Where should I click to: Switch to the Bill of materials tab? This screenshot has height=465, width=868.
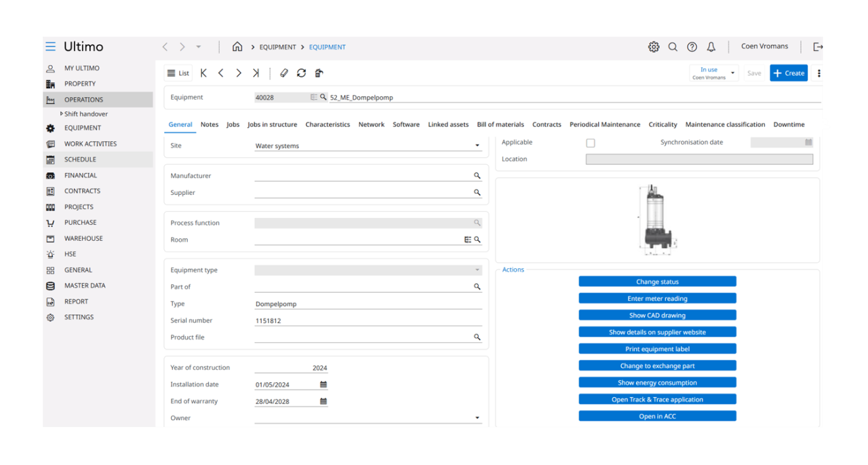click(500, 125)
